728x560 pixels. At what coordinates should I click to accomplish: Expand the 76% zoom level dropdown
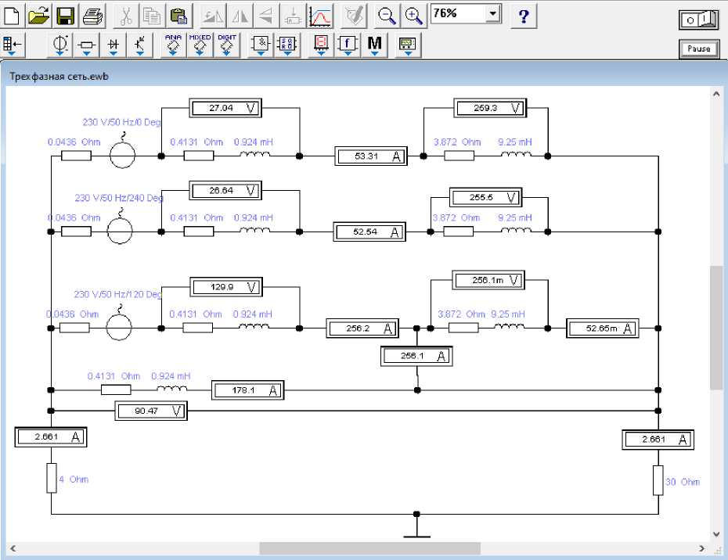[x=492, y=14]
